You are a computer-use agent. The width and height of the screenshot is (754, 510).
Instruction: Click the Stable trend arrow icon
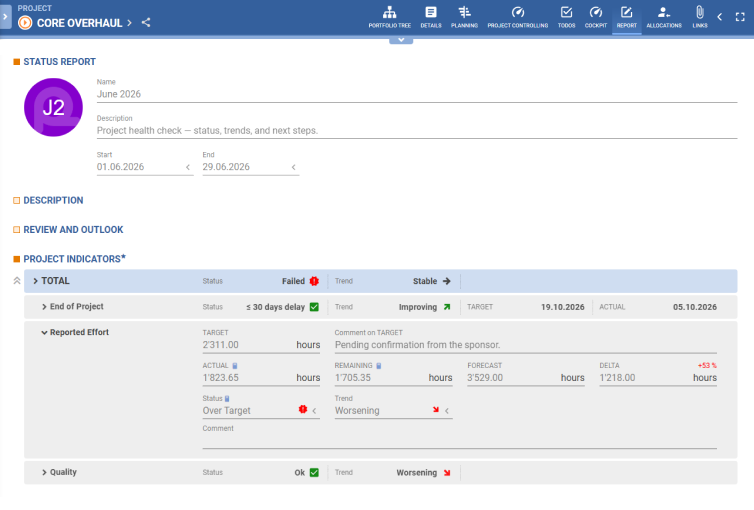[447, 281]
